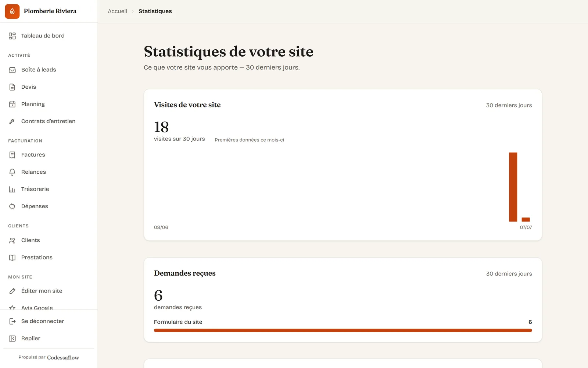The image size is (588, 368).
Task: Open Contrats d'entretien page
Action: point(49,121)
